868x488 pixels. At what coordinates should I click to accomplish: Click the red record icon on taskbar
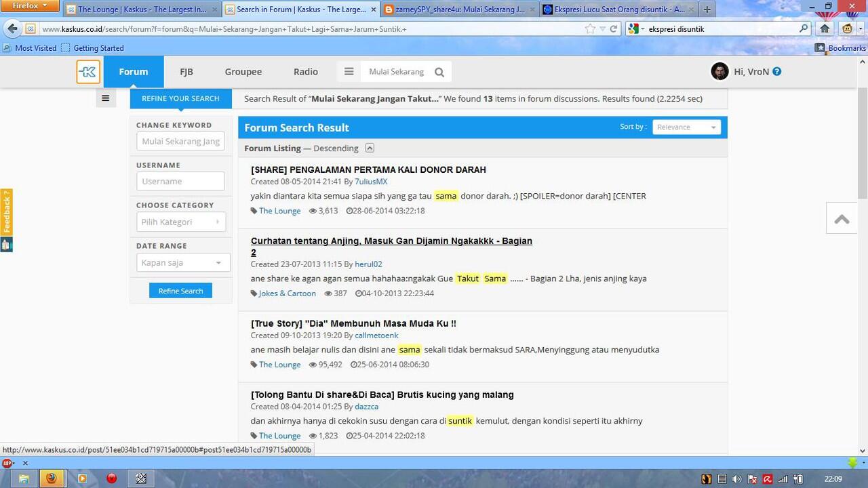click(112, 479)
